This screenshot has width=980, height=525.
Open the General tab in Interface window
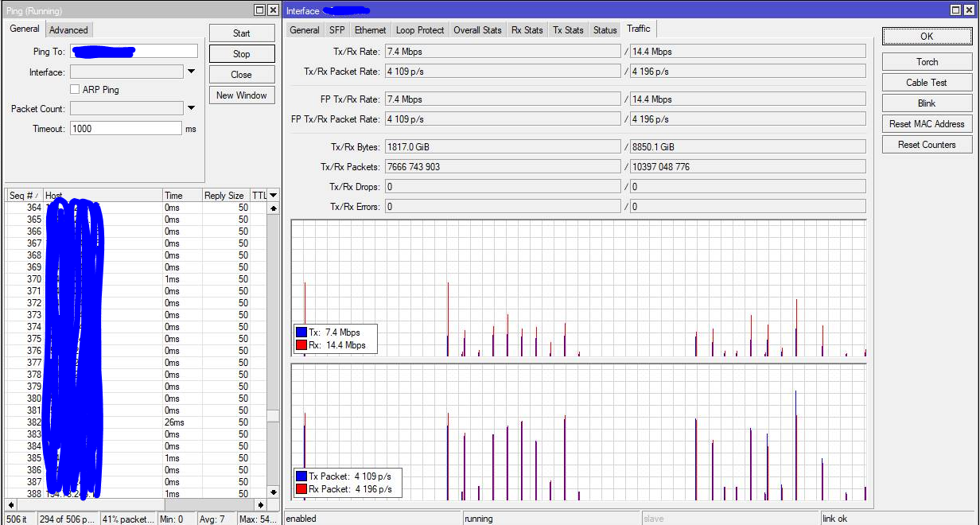305,30
